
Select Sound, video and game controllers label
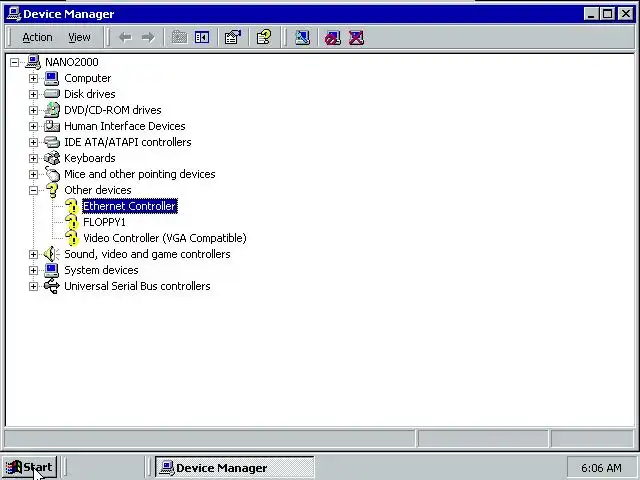[147, 254]
